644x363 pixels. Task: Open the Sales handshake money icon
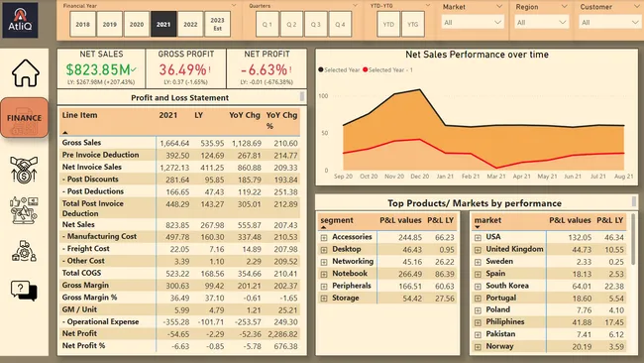24,169
